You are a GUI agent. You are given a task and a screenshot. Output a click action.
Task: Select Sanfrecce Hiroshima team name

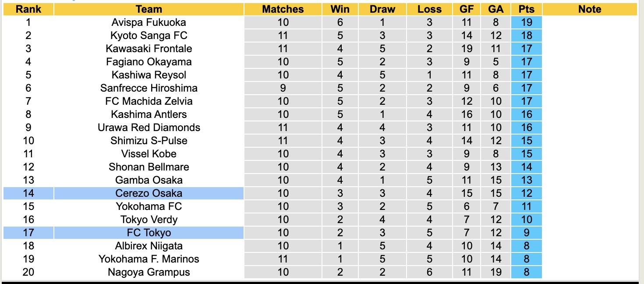[x=149, y=88]
